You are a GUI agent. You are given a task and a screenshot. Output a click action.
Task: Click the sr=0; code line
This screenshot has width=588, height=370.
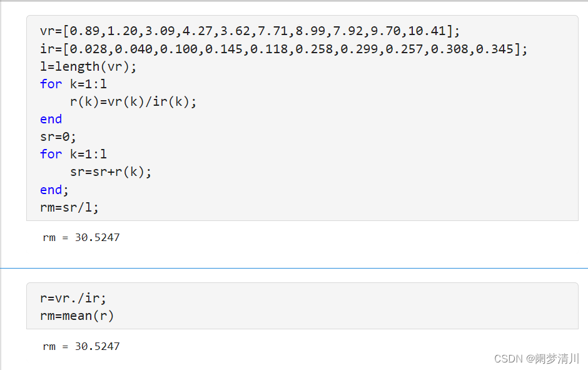(58, 136)
